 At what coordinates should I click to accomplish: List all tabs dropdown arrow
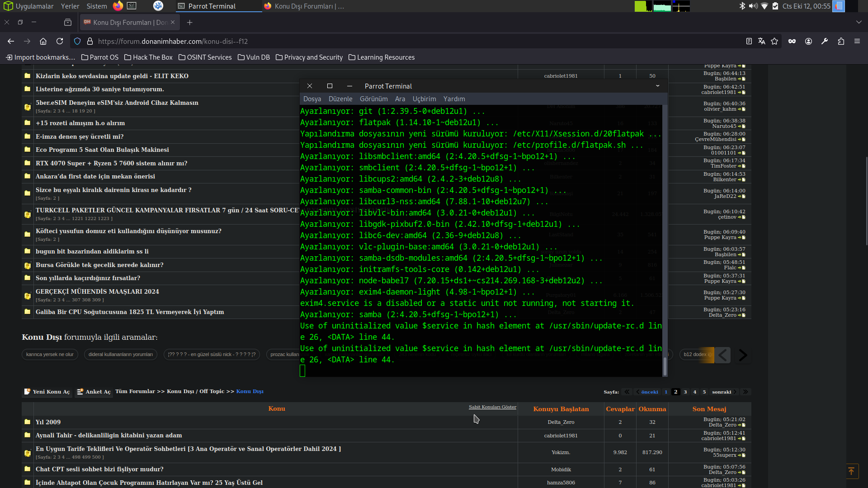click(x=859, y=22)
